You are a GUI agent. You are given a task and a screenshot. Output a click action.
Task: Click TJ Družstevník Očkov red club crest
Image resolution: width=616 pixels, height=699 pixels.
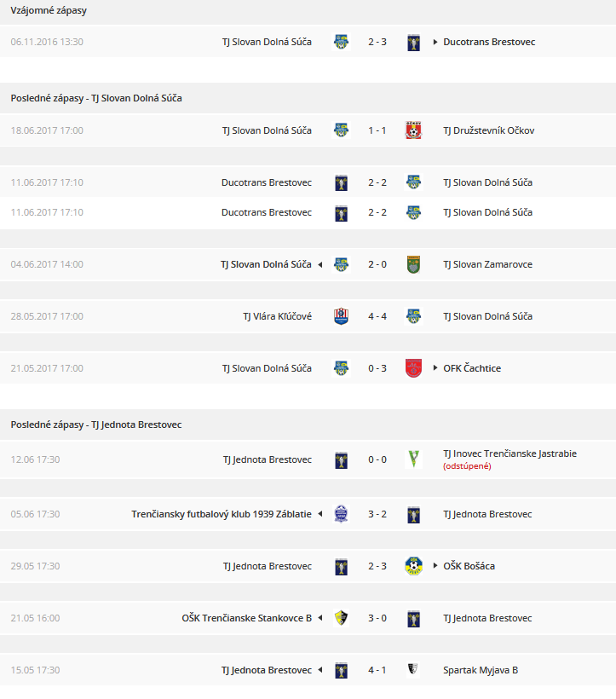pos(413,130)
